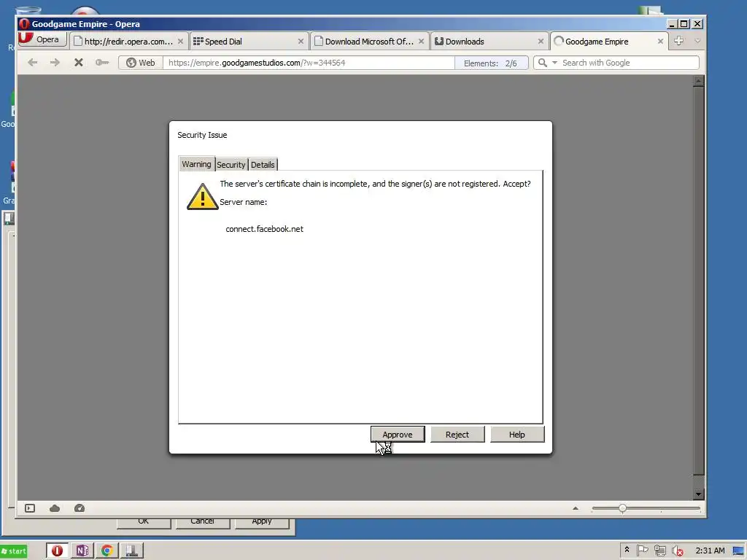Screen dimensions: 747x560
Task: Close the Downloads tab
Action: pyautogui.click(x=541, y=42)
